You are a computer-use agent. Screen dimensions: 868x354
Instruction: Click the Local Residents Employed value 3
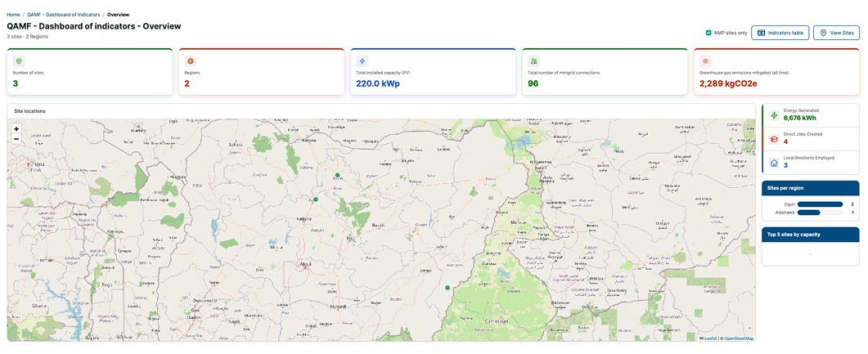(x=785, y=165)
